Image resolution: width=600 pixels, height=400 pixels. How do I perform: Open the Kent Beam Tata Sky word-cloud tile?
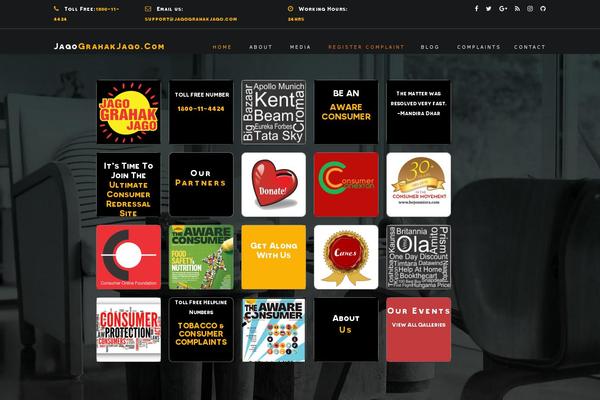click(x=274, y=112)
